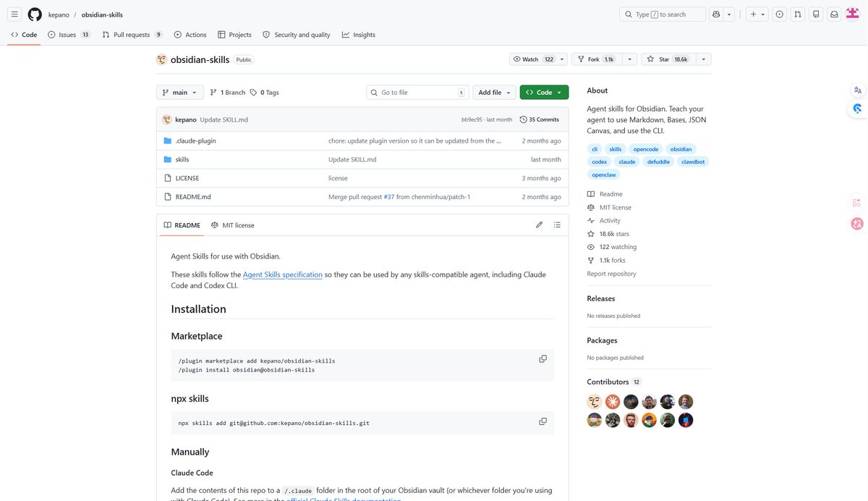Click the pink grid extension icon
This screenshot has width=868, height=501.
click(x=857, y=203)
